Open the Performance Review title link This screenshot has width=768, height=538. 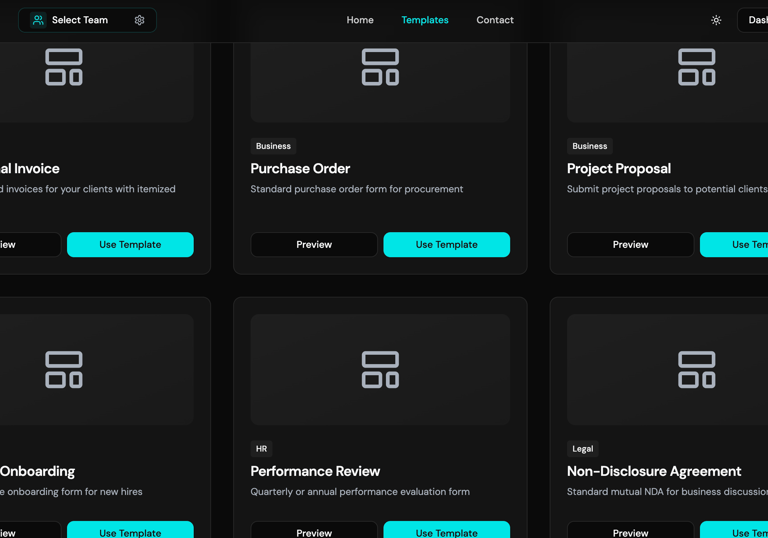(x=315, y=471)
